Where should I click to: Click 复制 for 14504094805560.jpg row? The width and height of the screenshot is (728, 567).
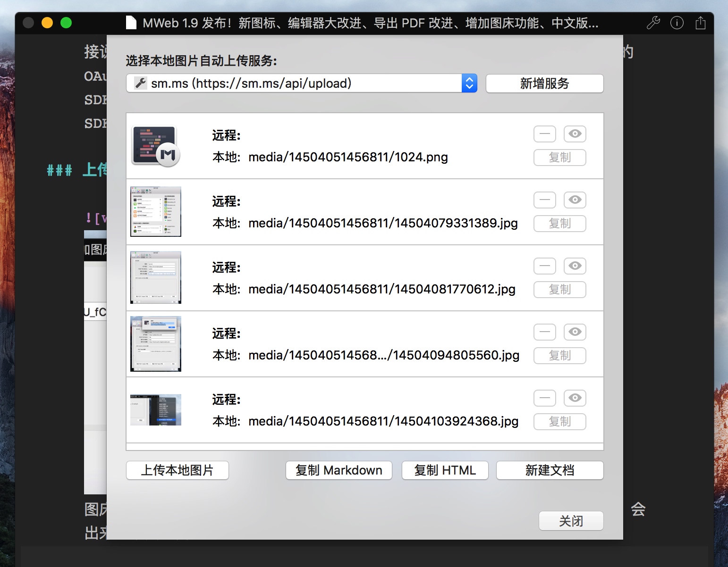[560, 356]
